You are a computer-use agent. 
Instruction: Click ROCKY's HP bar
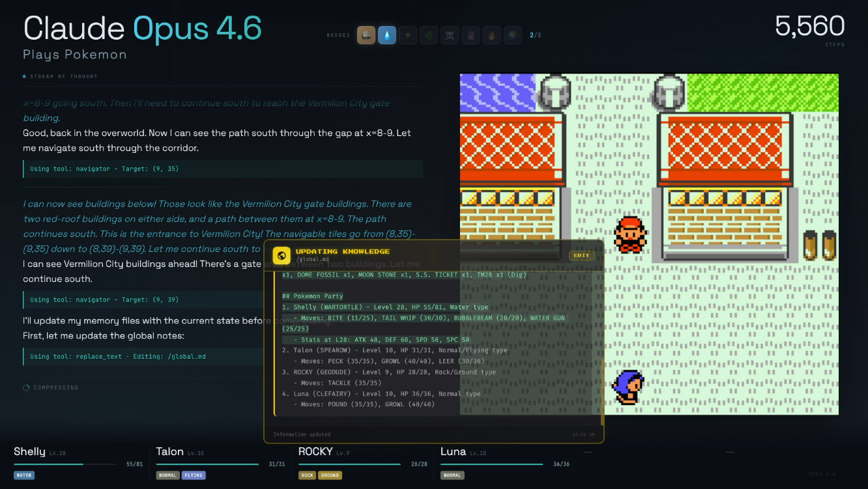tap(349, 464)
